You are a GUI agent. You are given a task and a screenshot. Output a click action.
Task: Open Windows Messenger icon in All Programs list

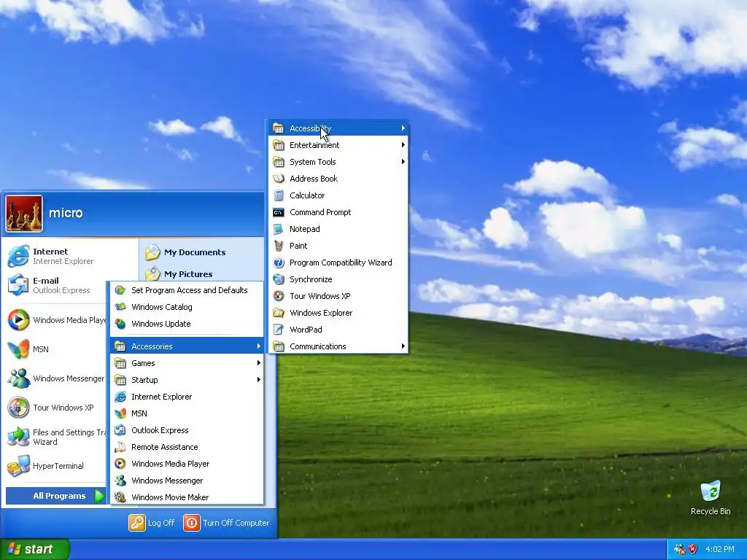[x=120, y=481]
